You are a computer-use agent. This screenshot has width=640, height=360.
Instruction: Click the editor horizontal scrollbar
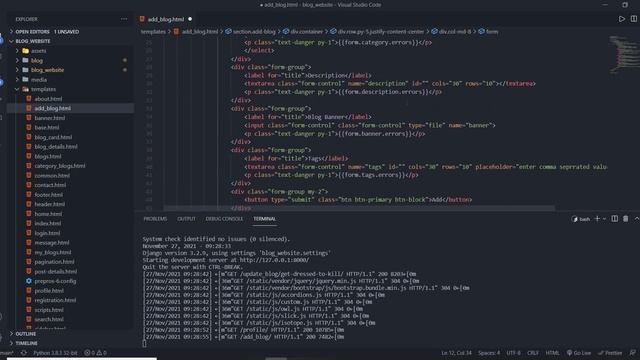pos(359,208)
